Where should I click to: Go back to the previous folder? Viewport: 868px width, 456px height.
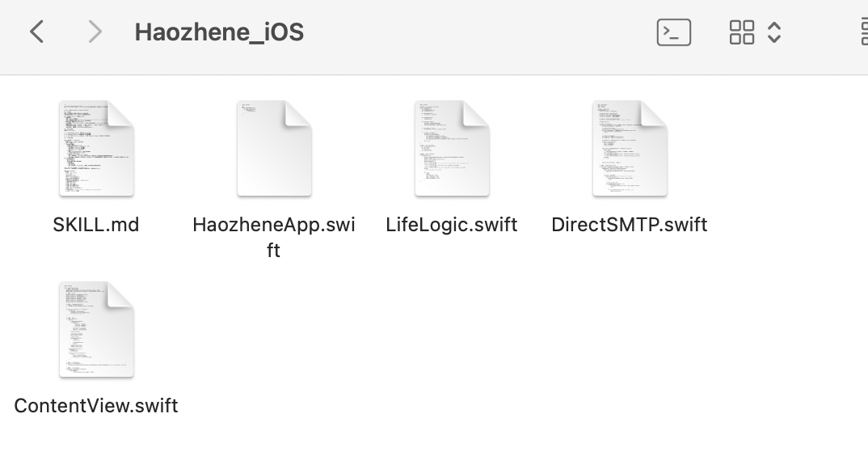tap(36, 32)
